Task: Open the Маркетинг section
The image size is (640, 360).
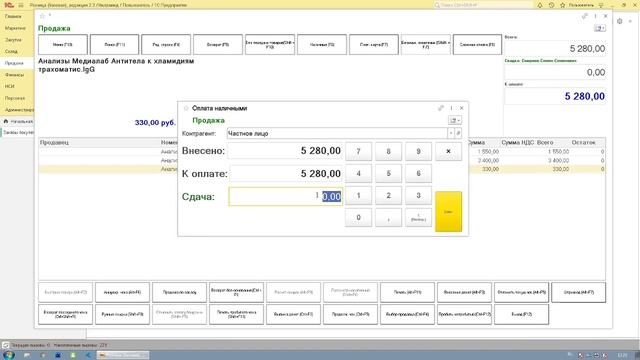Action: tap(15, 28)
